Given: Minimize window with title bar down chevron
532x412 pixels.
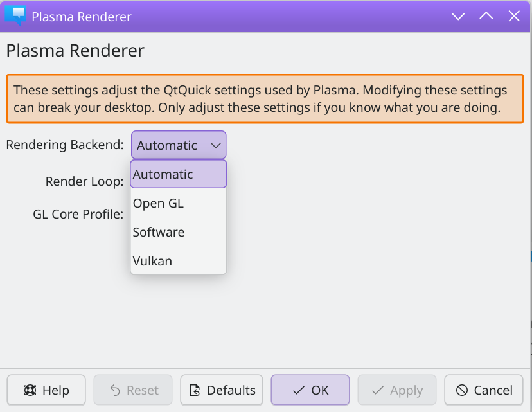Looking at the screenshot, I should click(x=458, y=16).
